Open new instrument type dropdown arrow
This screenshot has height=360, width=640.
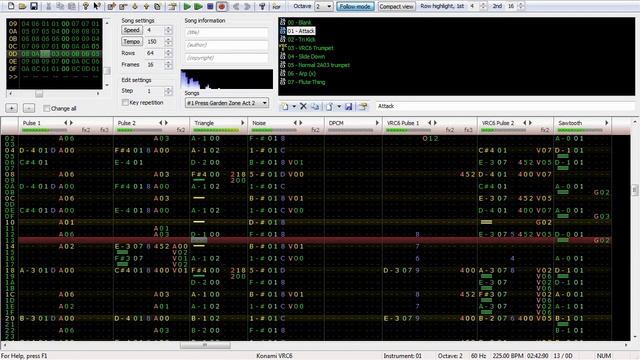pos(293,107)
